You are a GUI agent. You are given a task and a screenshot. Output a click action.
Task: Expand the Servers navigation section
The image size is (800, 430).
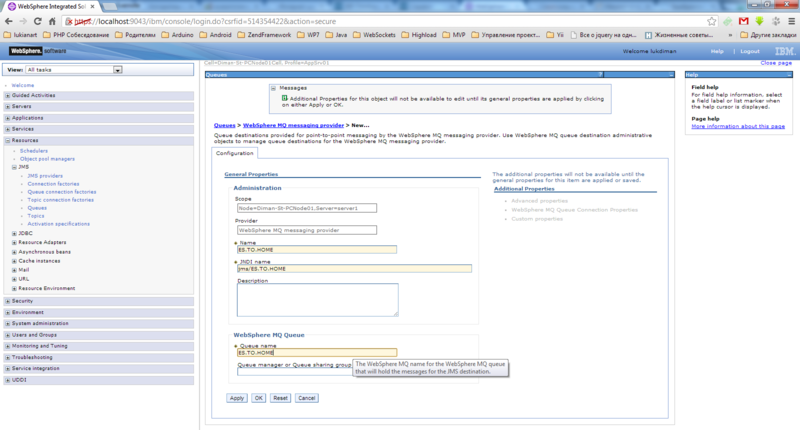[8, 107]
